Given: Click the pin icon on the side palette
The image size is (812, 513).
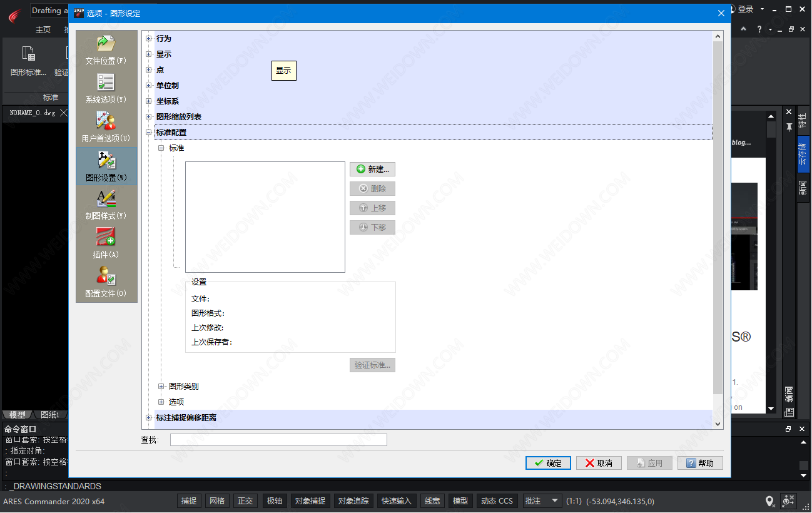Looking at the screenshot, I should 789,127.
